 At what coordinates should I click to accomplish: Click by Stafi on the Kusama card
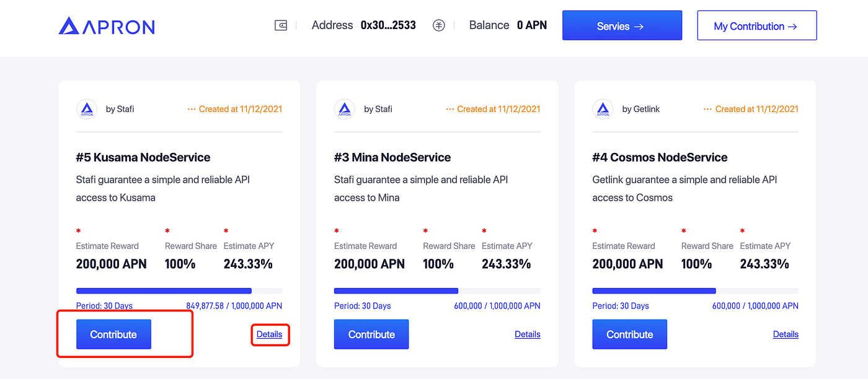pos(120,109)
